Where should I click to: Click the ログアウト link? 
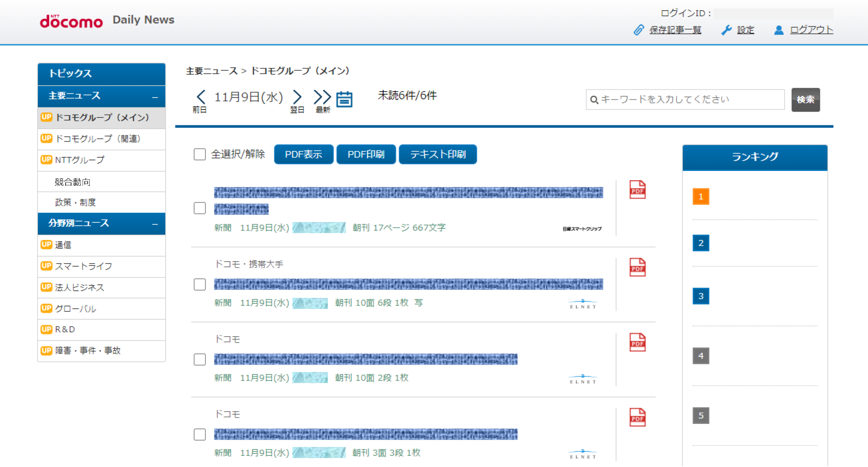point(811,30)
